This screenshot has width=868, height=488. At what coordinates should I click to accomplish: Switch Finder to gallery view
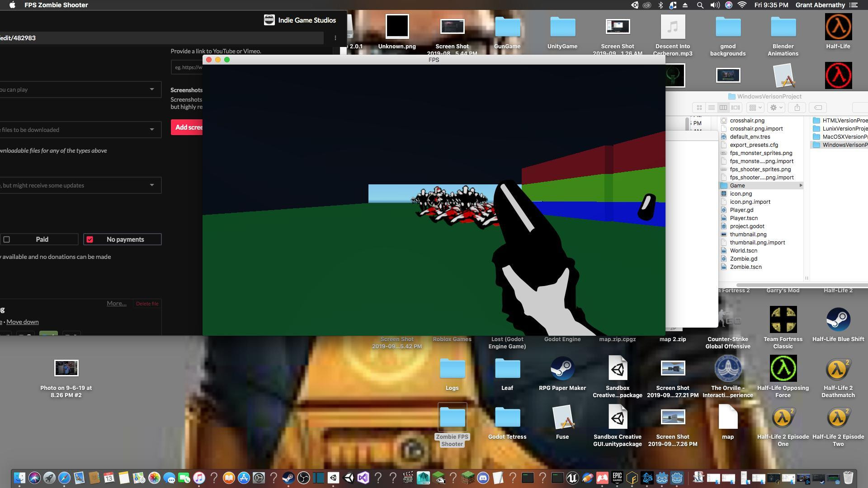tap(736, 108)
